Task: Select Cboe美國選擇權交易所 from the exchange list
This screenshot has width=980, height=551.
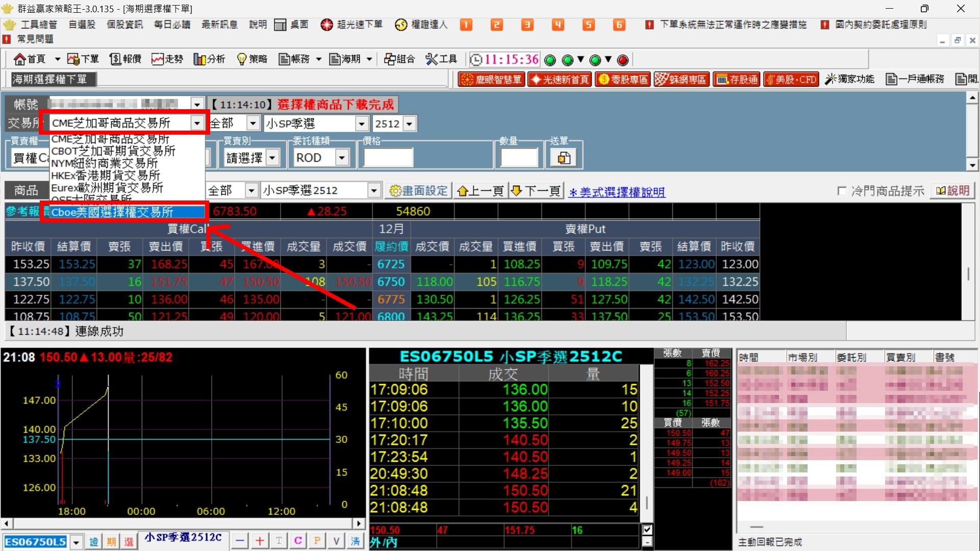Action: pyautogui.click(x=112, y=212)
